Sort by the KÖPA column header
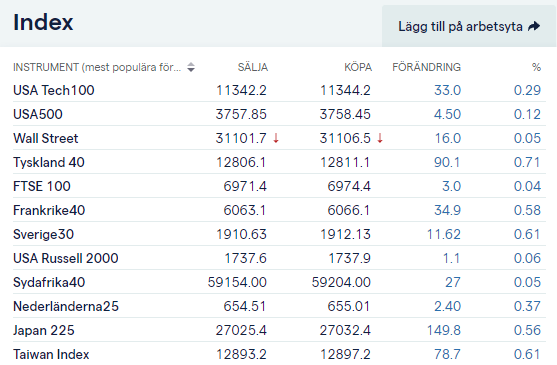This screenshot has width=557, height=365. [x=358, y=67]
